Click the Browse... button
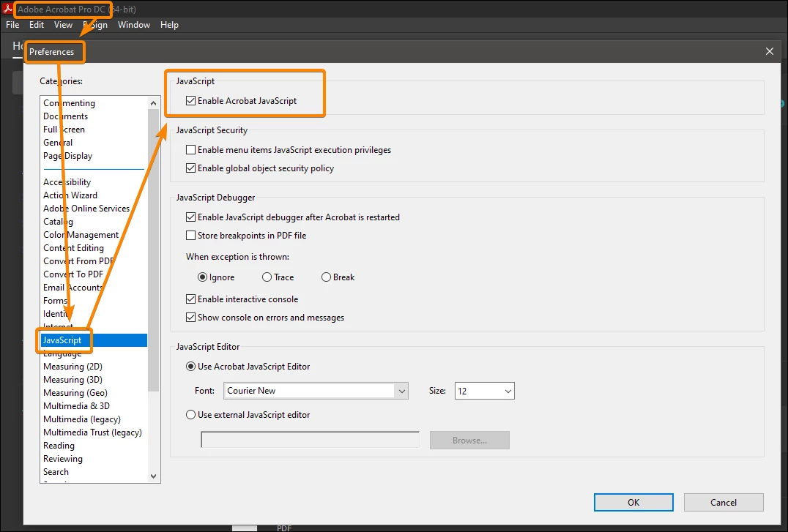This screenshot has width=788, height=532. 469,440
